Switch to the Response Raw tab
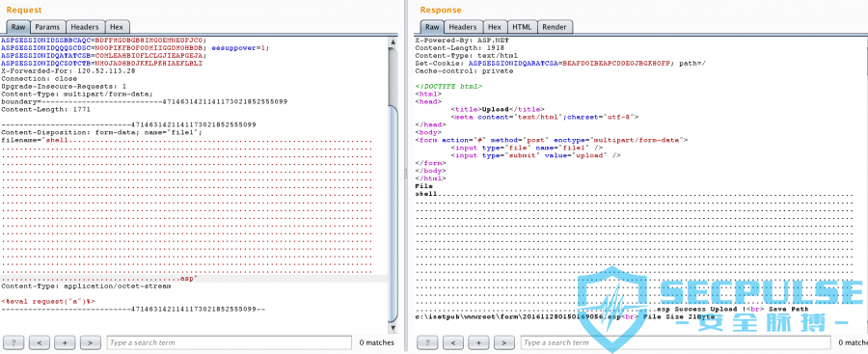This screenshot has width=868, height=354. click(x=432, y=27)
